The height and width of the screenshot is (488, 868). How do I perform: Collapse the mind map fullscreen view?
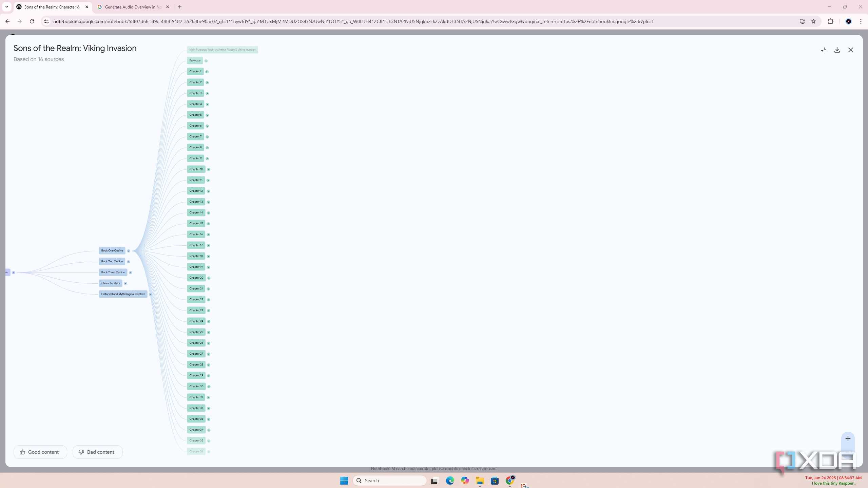click(x=823, y=50)
